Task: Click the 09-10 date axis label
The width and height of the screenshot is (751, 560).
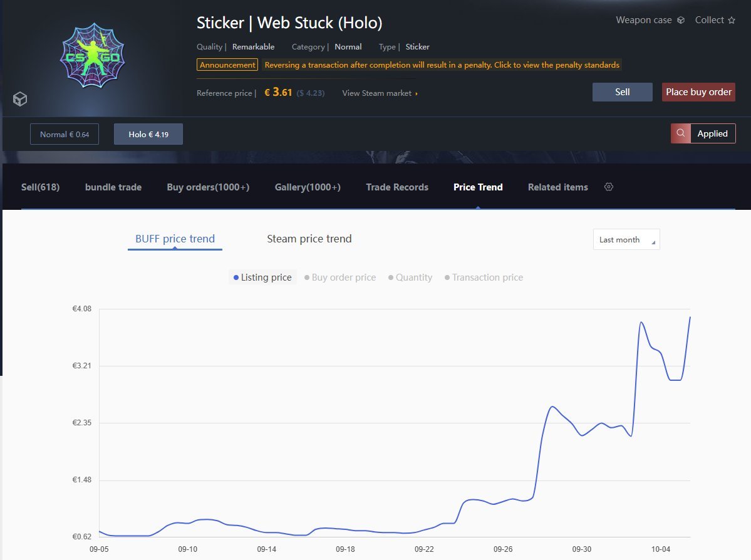Action: 188,549
